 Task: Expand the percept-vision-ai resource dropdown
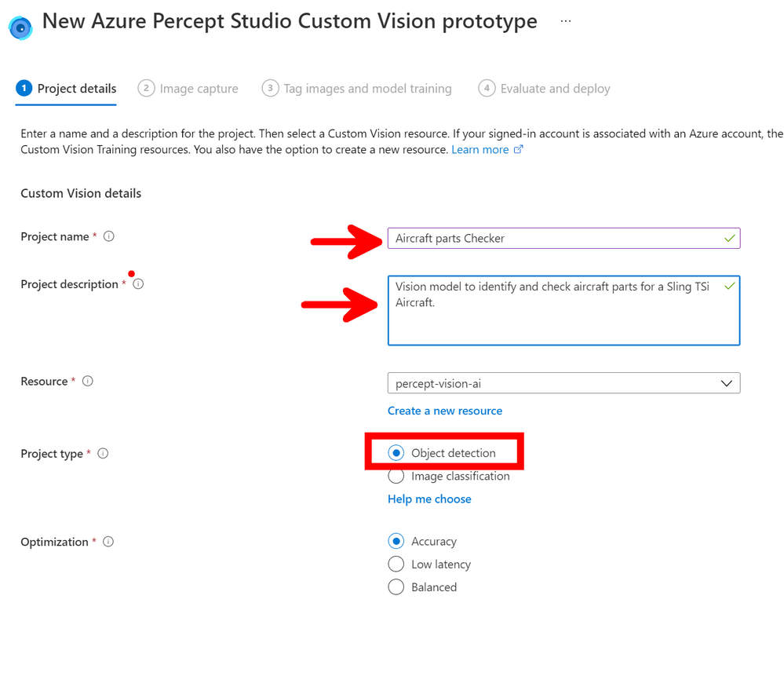(x=563, y=383)
